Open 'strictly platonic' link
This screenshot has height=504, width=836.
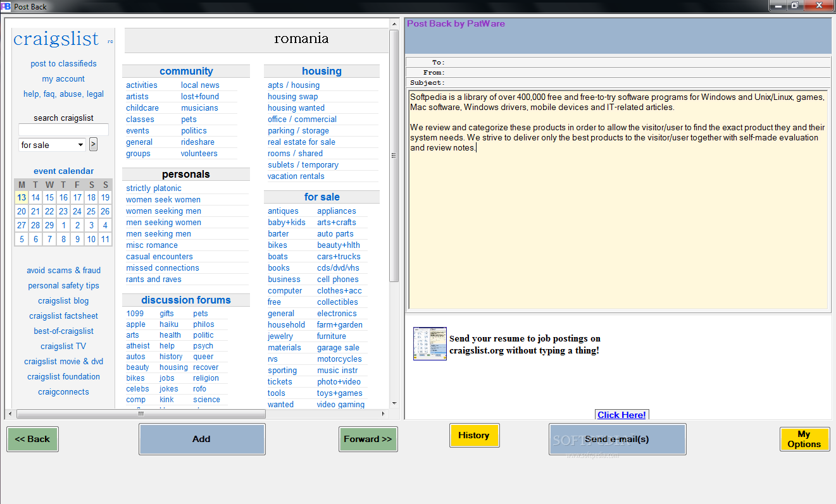(154, 188)
